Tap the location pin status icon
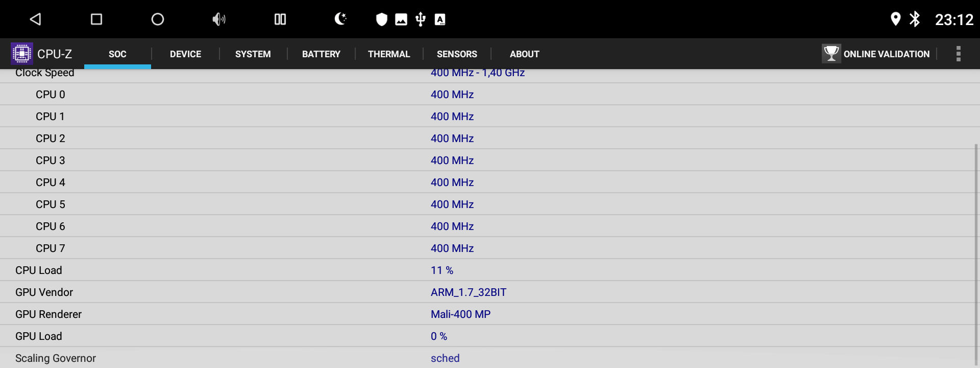This screenshot has height=368, width=980. pos(895,19)
